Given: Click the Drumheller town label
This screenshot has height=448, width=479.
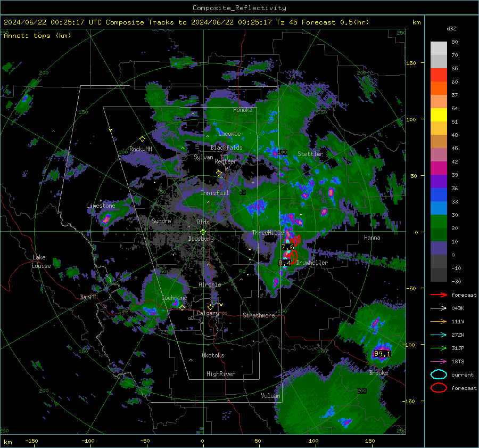Looking at the screenshot, I should [x=312, y=263].
